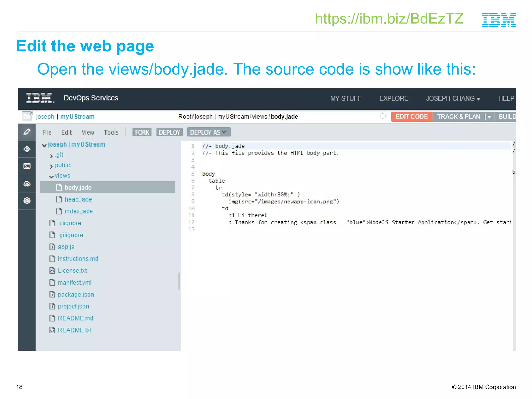This screenshot has height=399, width=532.
Task: Click the License.txt file icon
Action: point(52,271)
